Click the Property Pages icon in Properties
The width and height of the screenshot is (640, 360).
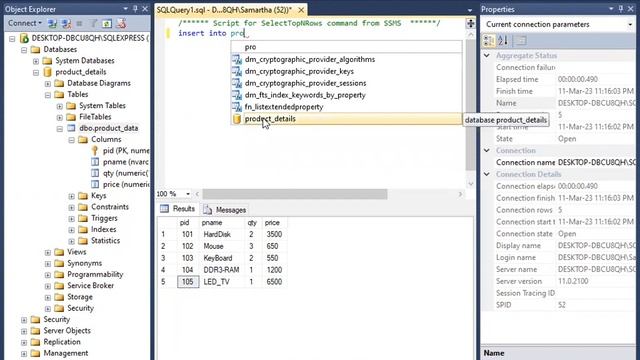coord(520,40)
